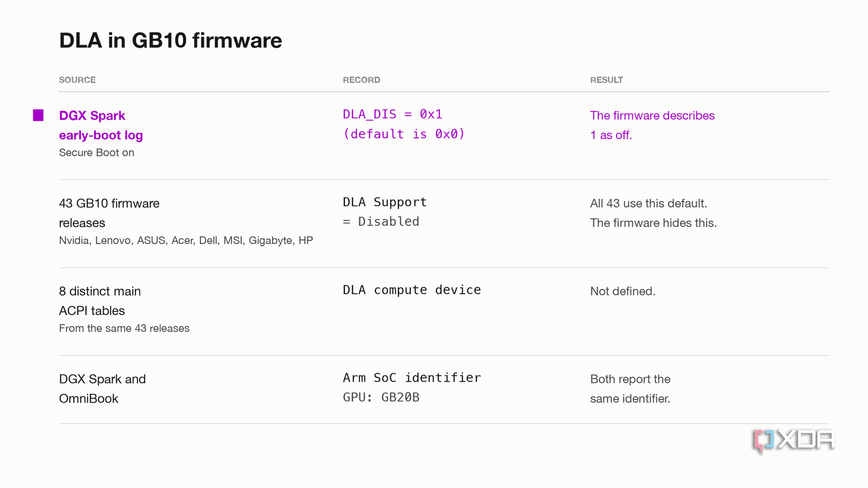Click the 'All 43 use this default.' result
The height and width of the screenshot is (488, 868).
[649, 204]
